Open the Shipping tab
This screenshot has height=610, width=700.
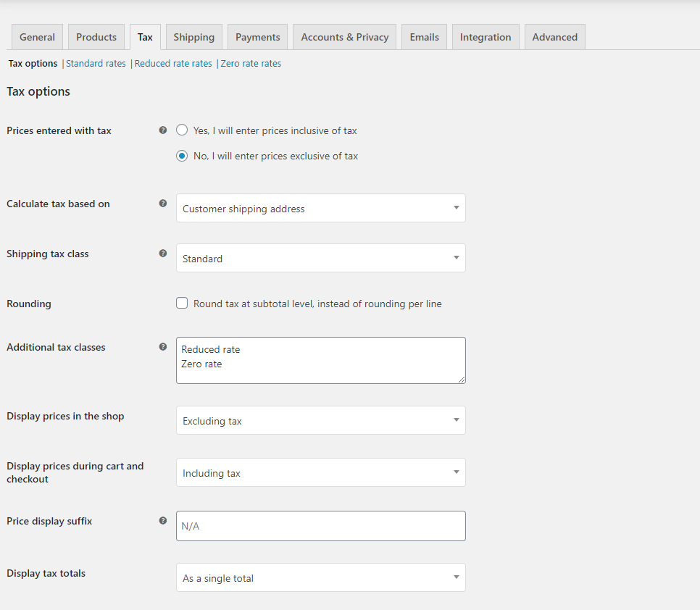[193, 37]
